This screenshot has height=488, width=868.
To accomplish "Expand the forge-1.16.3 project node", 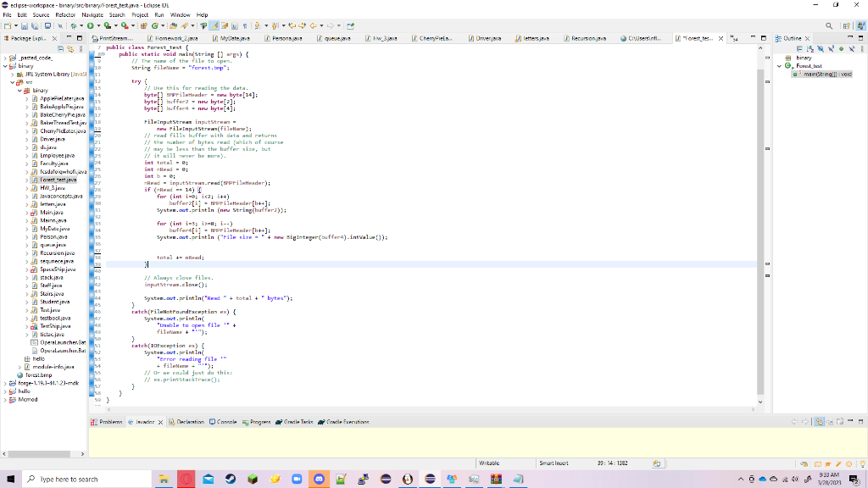I will click(4, 384).
